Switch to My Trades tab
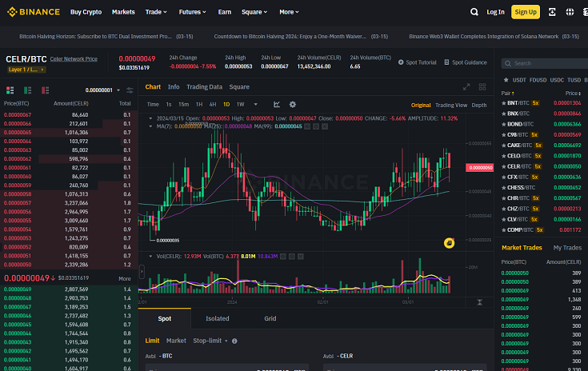Screen dimensions: 588x371 pos(567,248)
